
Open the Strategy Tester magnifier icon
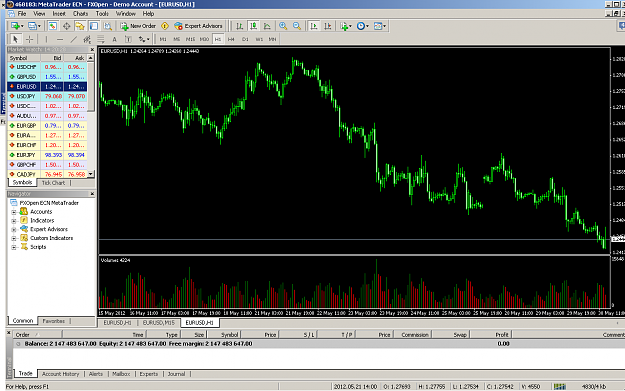coord(108,26)
